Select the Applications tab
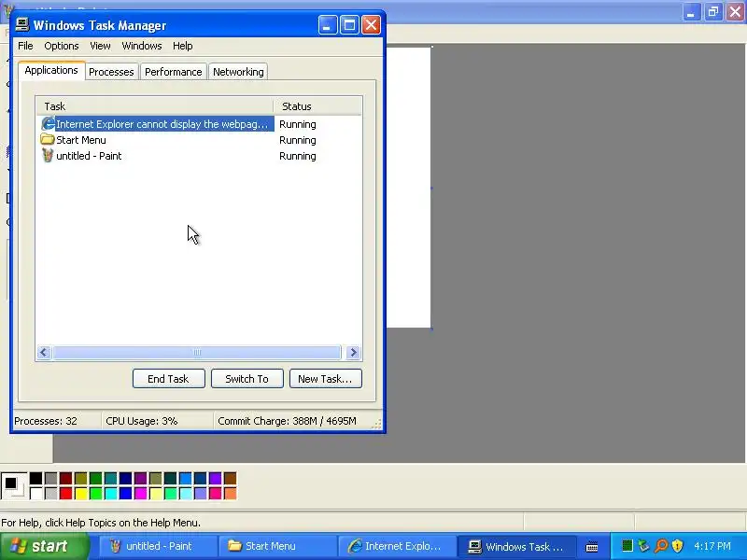The image size is (747, 560). tap(51, 70)
